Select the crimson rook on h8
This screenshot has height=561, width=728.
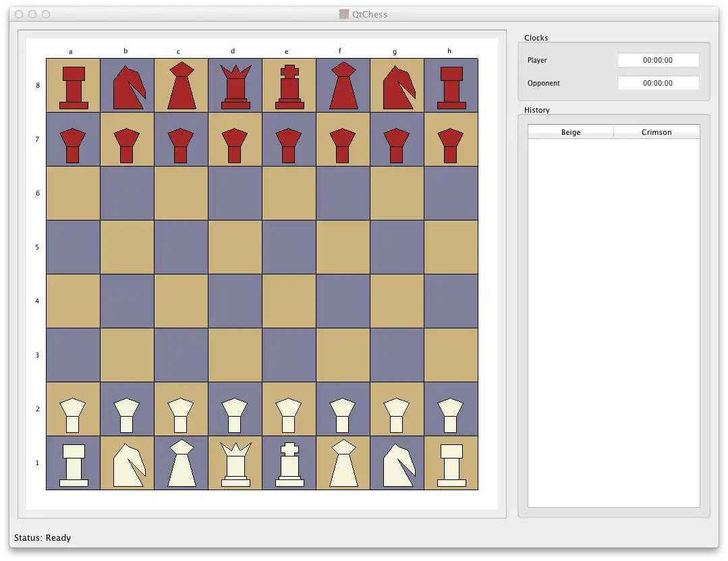point(451,86)
